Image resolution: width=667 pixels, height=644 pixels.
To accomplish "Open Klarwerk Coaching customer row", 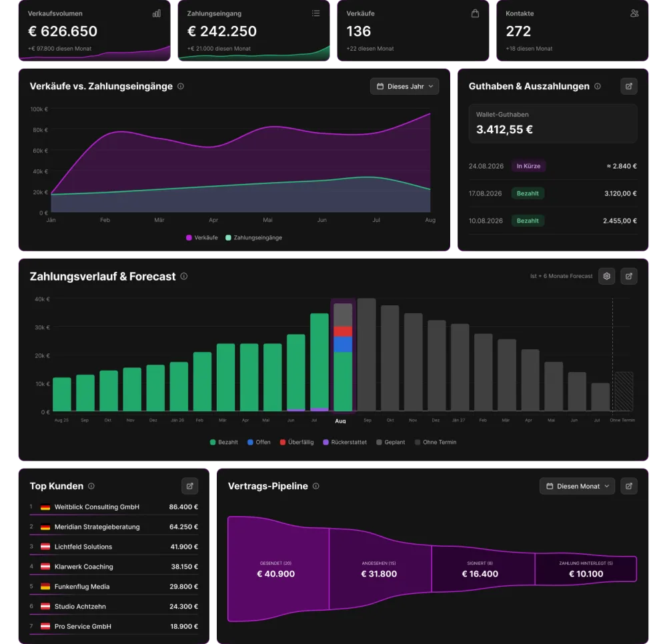I will [x=113, y=567].
